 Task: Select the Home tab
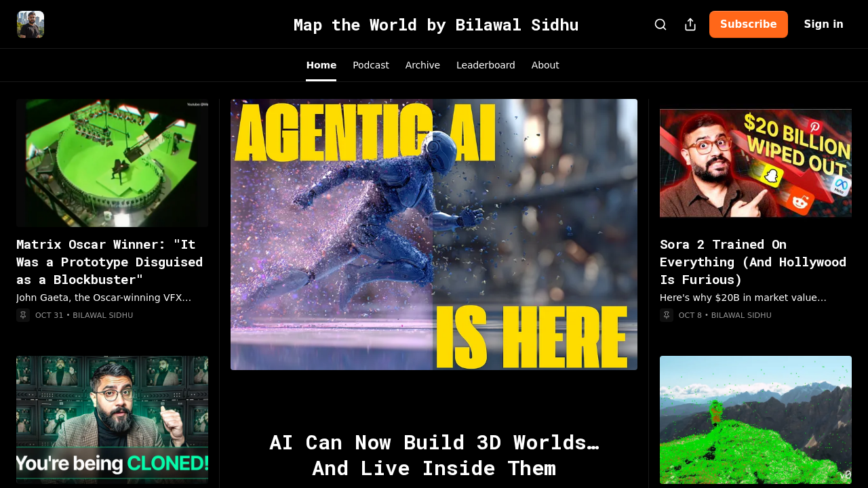321,64
